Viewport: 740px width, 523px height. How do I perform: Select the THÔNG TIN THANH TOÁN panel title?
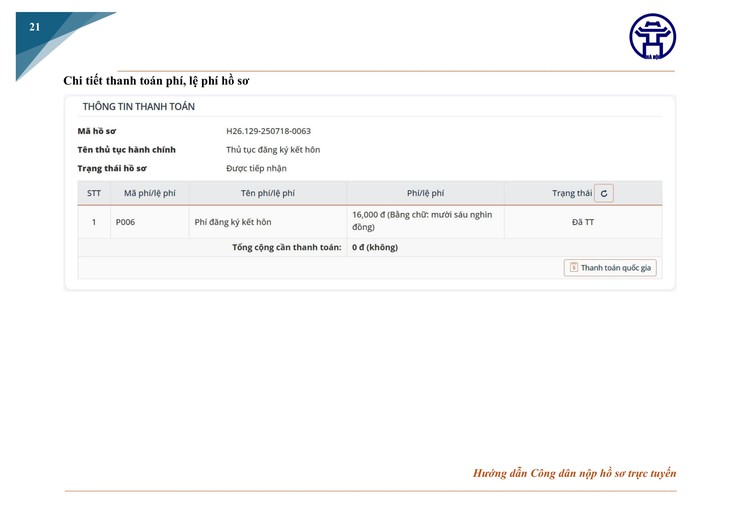[138, 106]
